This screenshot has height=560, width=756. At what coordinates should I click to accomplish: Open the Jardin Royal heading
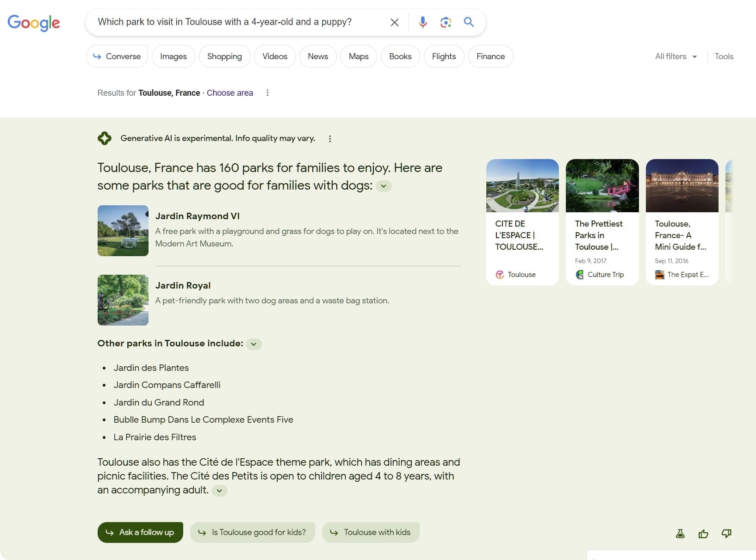point(183,285)
